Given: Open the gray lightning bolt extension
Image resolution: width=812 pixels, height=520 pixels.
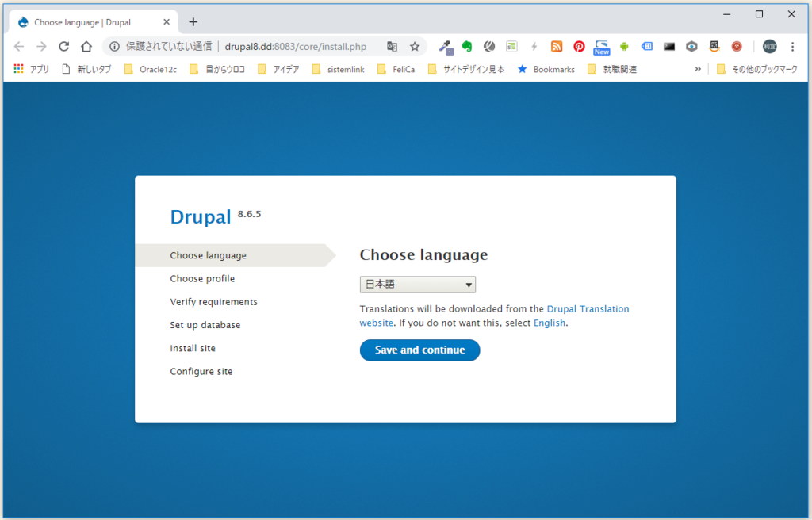Looking at the screenshot, I should point(534,47).
